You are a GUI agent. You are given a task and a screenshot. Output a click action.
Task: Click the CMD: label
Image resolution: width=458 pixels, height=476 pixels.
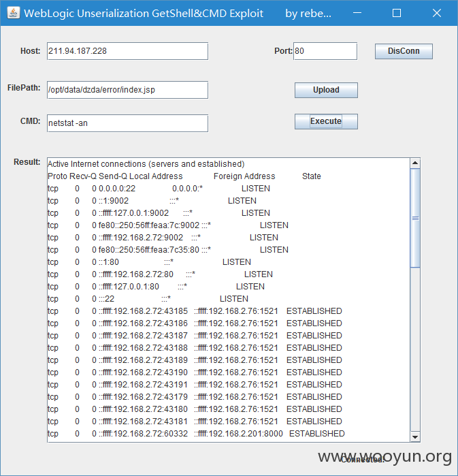pyautogui.click(x=31, y=121)
